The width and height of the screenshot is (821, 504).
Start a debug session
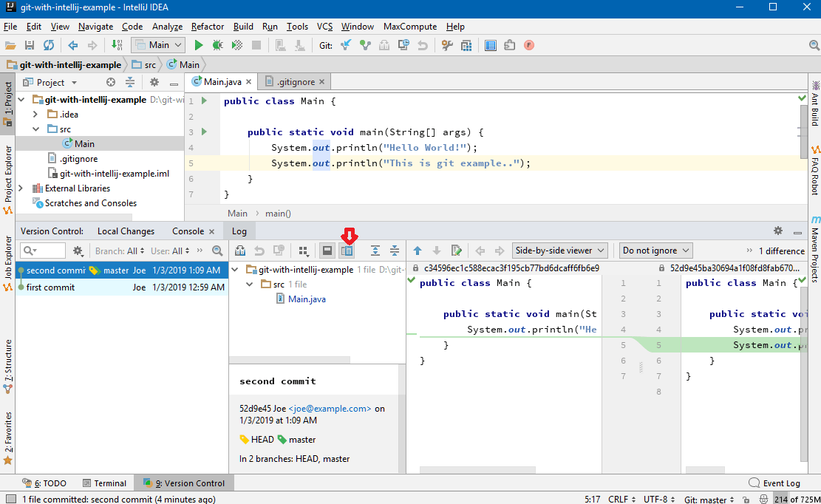217,44
